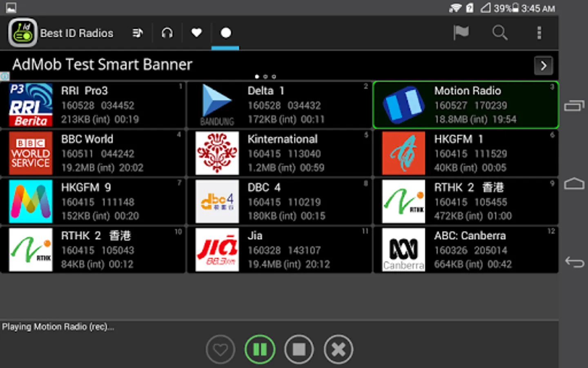588x368 pixels.
Task: Click 84KB (int) 00:12 text
Action: [97, 264]
